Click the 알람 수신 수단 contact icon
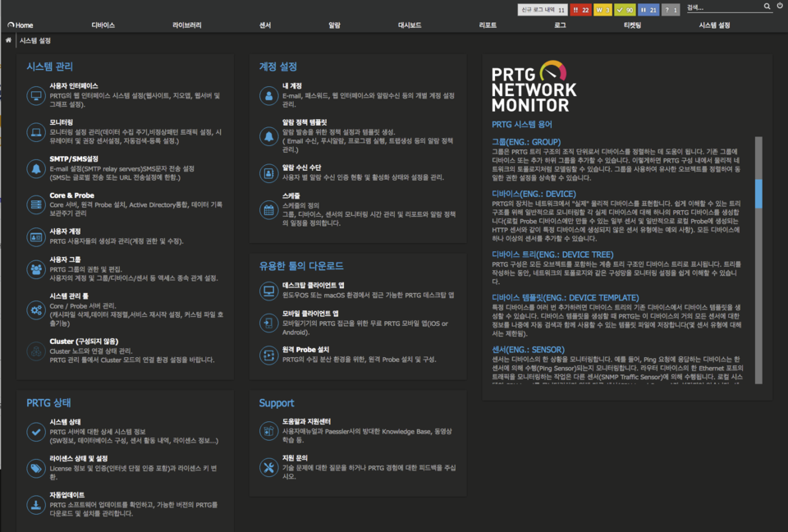Viewport: 788px width, 532px height. pyautogui.click(x=269, y=173)
